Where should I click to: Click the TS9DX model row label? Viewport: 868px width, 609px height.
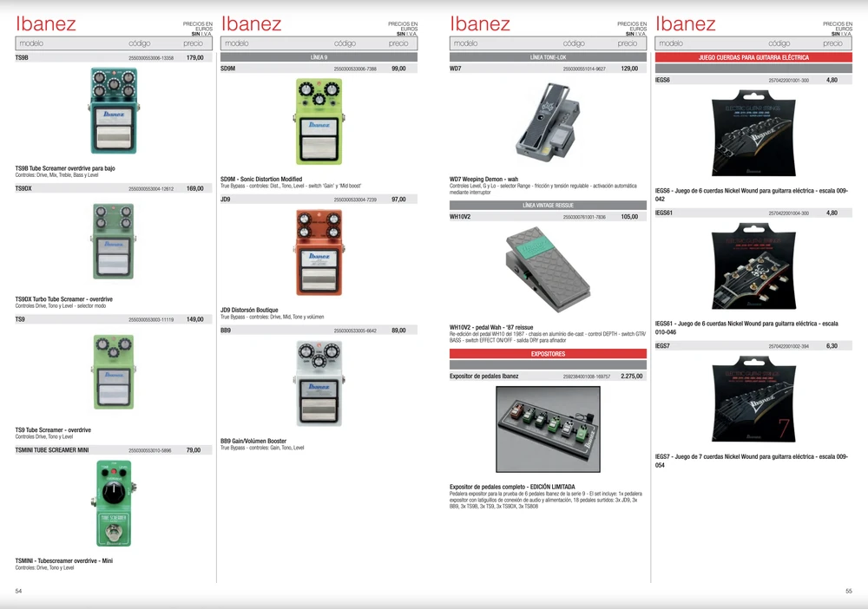tap(23, 188)
